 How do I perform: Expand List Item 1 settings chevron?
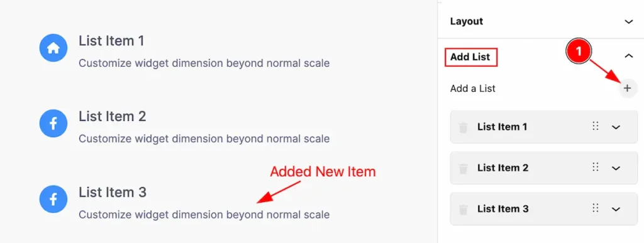(x=616, y=127)
